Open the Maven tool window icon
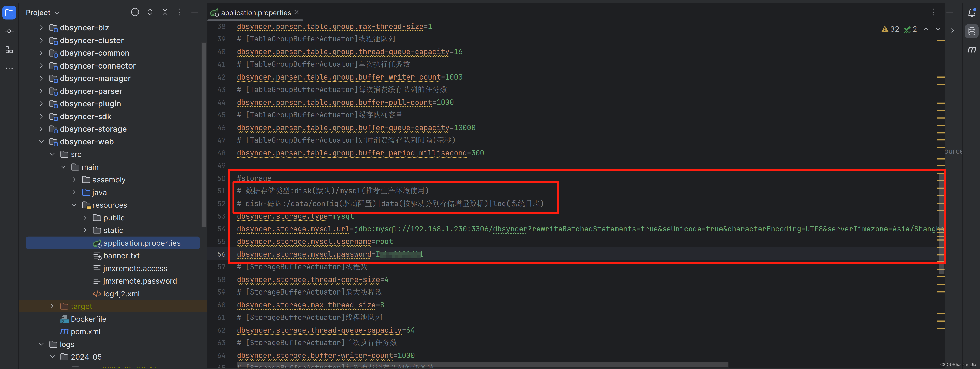 pyautogui.click(x=971, y=50)
